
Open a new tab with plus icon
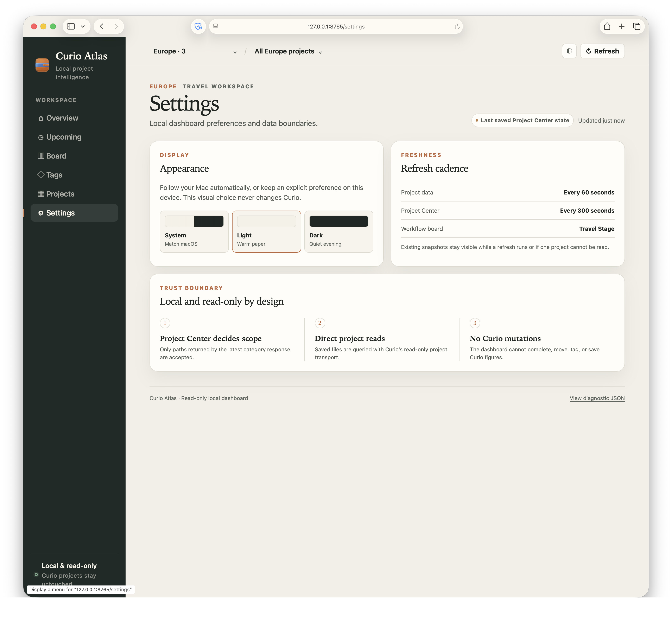622,26
